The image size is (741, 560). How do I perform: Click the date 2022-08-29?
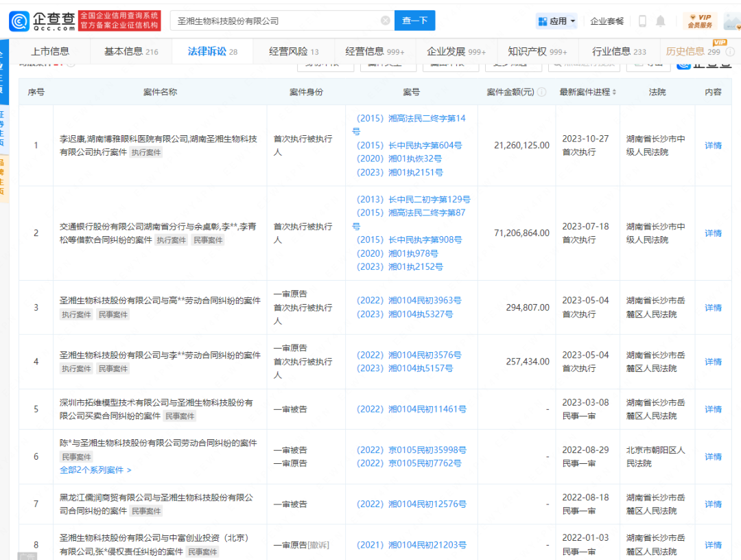585,450
